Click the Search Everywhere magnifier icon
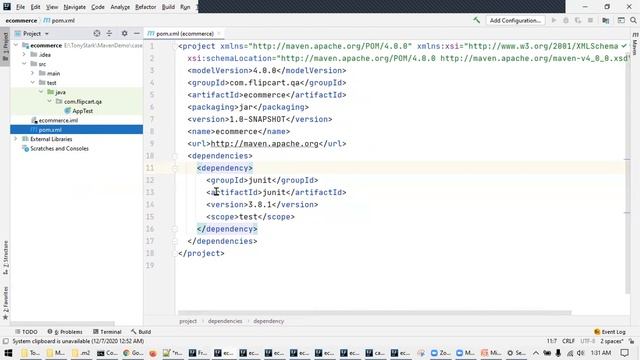640x360 pixels. click(633, 20)
